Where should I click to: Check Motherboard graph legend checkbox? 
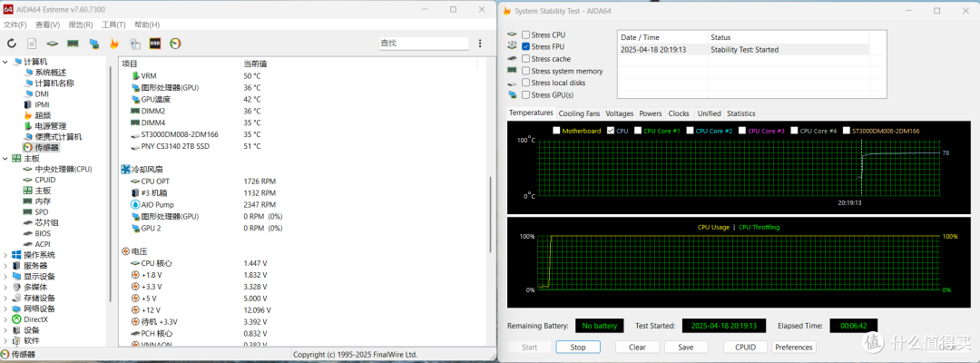pyautogui.click(x=556, y=132)
